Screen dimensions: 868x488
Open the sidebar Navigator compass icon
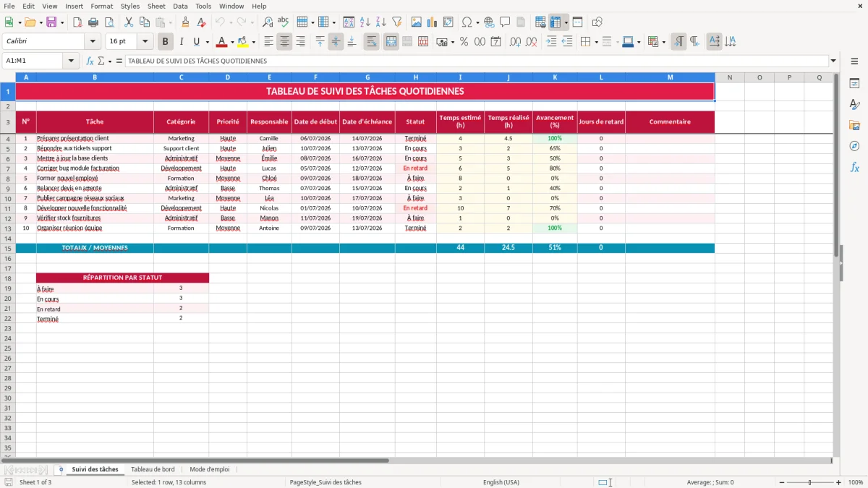point(854,146)
